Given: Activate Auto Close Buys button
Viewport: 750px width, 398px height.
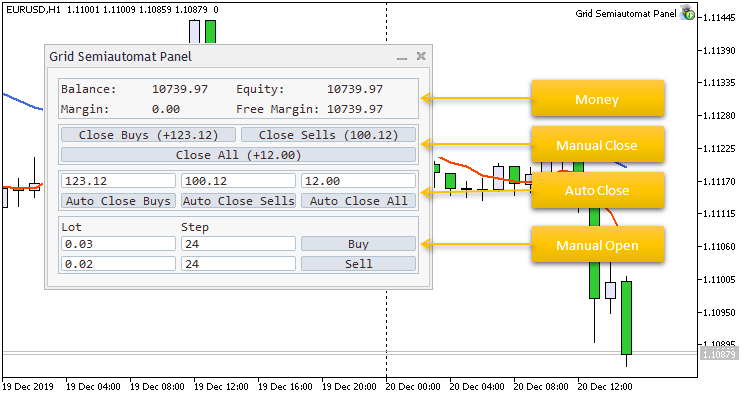Looking at the screenshot, I should pos(118,201).
